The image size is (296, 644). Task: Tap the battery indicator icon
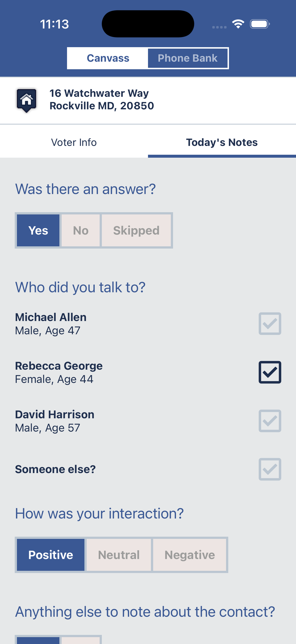(260, 24)
